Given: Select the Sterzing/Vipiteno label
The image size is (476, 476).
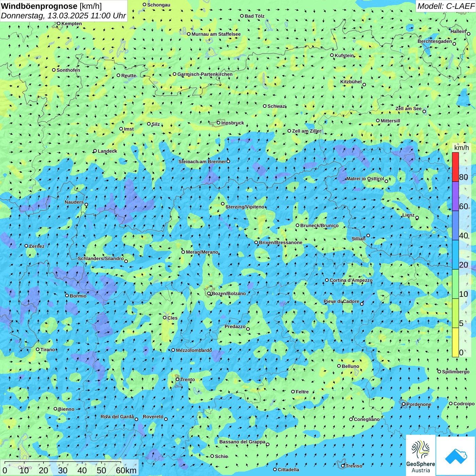Looking at the screenshot, I should coord(245,207).
